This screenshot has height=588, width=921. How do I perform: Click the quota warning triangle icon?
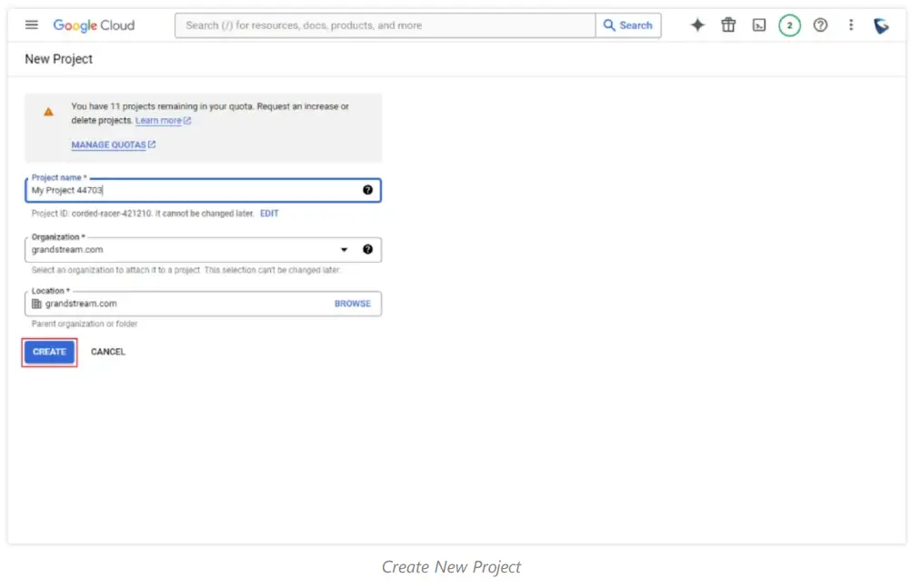coord(49,112)
